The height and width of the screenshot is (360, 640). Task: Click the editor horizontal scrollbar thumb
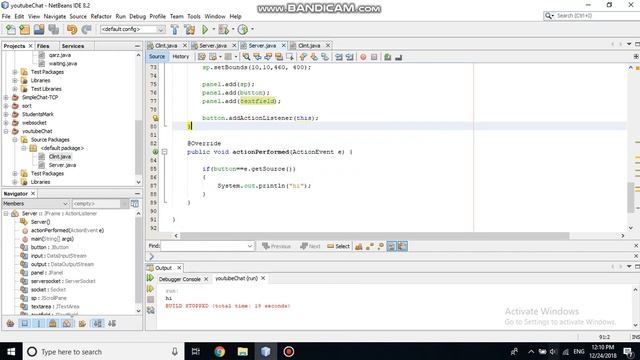pos(374,236)
